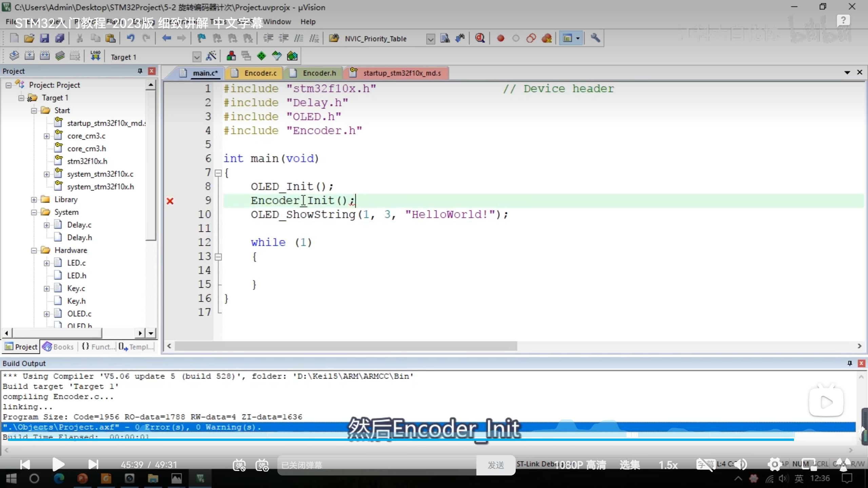Insert breakpoint red circle icon
The height and width of the screenshot is (488, 868).
[500, 38]
